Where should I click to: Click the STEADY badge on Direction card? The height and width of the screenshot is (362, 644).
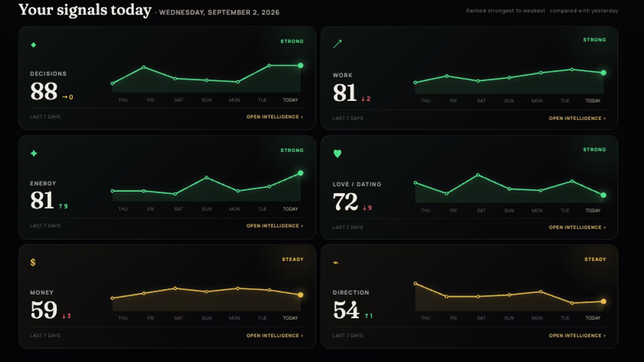point(595,259)
